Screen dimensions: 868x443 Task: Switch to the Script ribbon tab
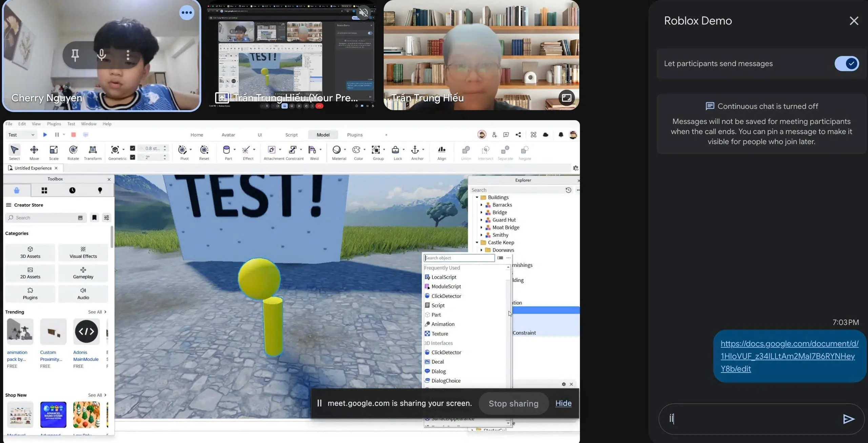coord(291,135)
